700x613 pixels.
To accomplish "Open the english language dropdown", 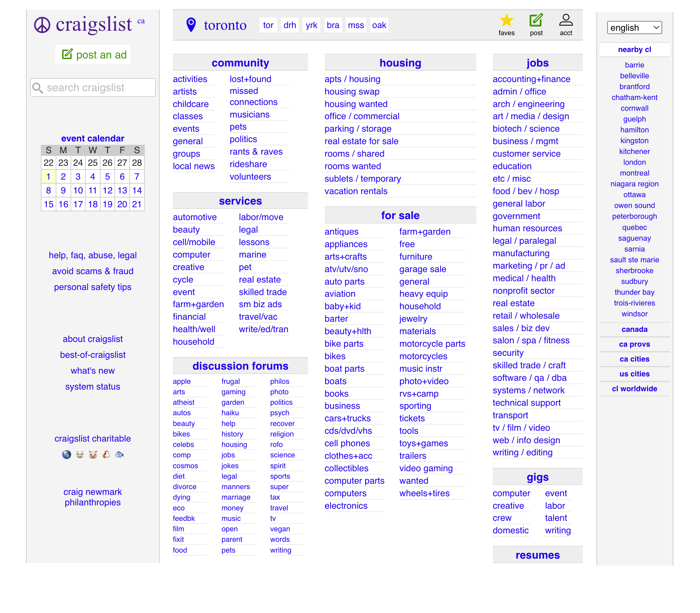I will click(x=634, y=28).
